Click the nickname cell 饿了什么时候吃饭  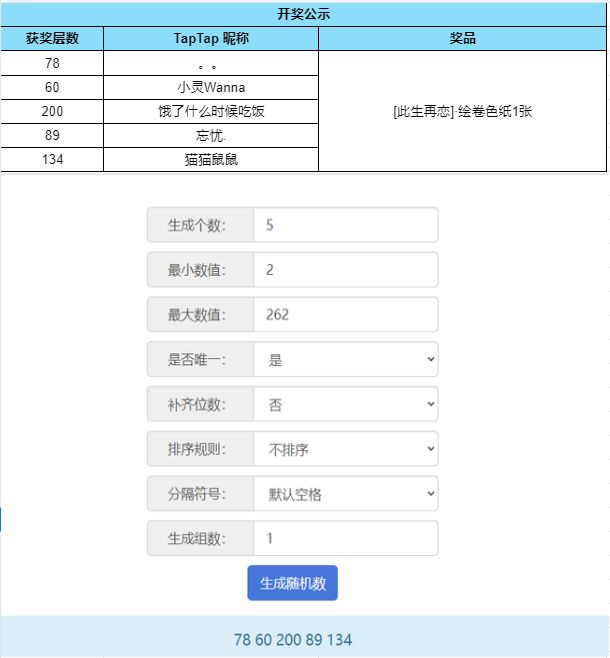[211, 111]
